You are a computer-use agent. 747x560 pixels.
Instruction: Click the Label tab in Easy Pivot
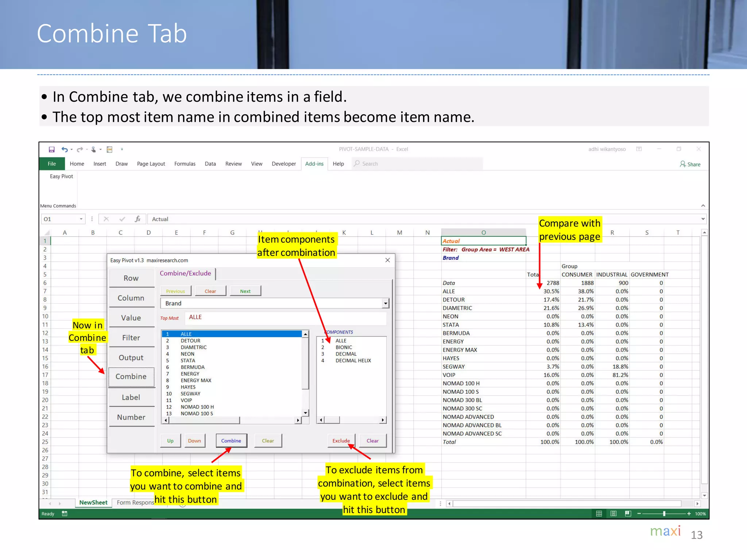pos(131,397)
